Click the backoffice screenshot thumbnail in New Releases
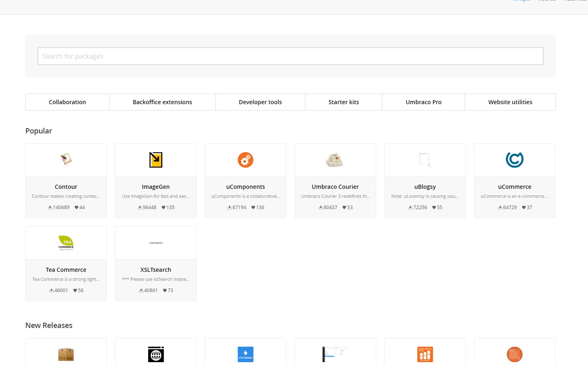The height and width of the screenshot is (365, 588). pos(335,354)
